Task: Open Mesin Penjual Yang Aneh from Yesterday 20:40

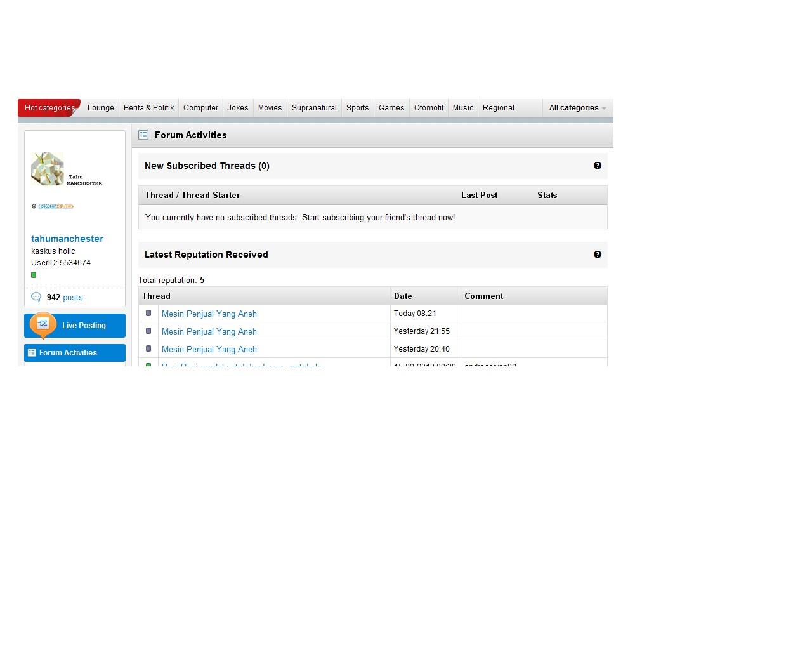Action: (x=209, y=349)
